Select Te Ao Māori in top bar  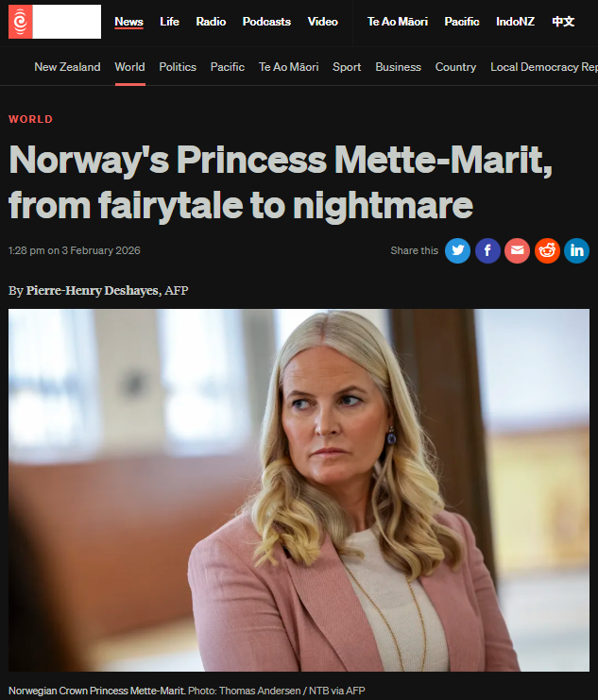tap(398, 22)
